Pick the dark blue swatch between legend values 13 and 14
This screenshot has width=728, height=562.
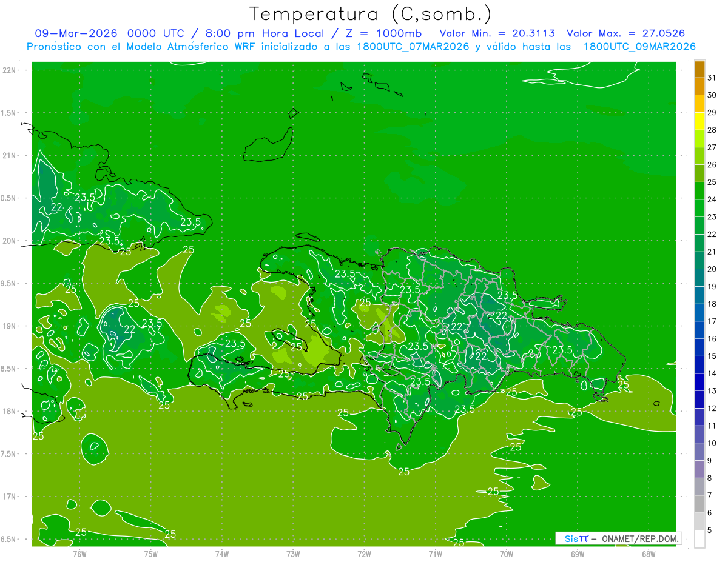[x=699, y=383]
